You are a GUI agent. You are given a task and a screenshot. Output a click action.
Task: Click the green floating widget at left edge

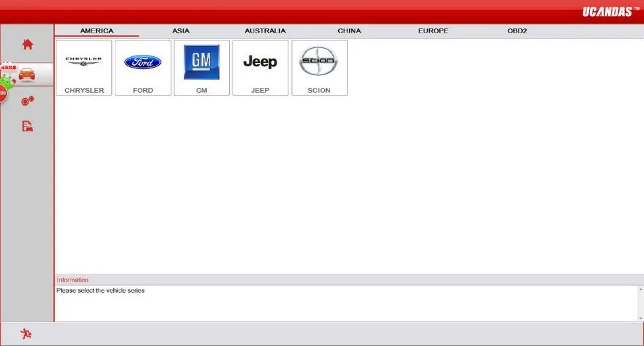[7, 81]
